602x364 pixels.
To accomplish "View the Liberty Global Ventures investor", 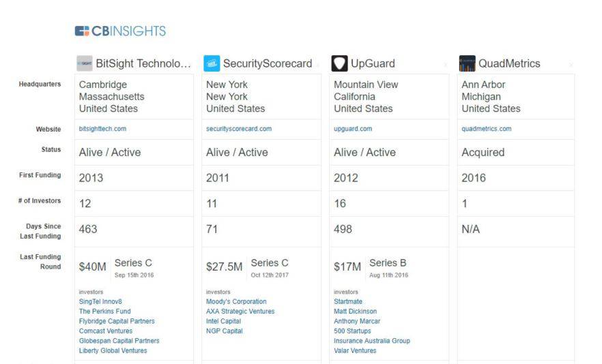I will pos(113,350).
